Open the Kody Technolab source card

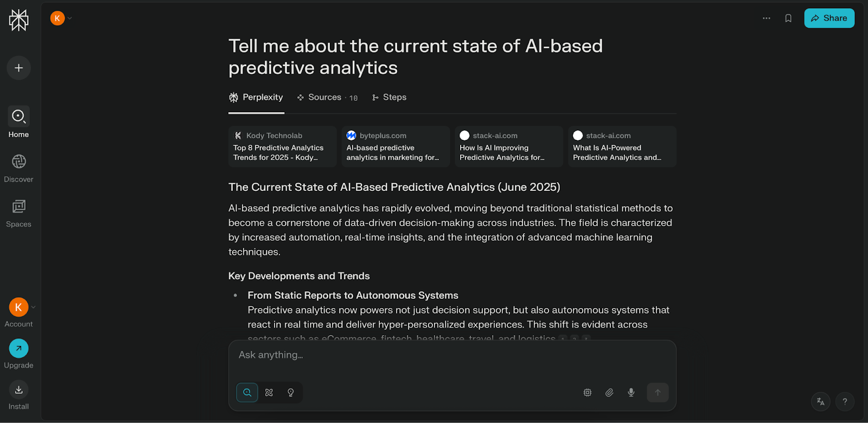pos(282,146)
